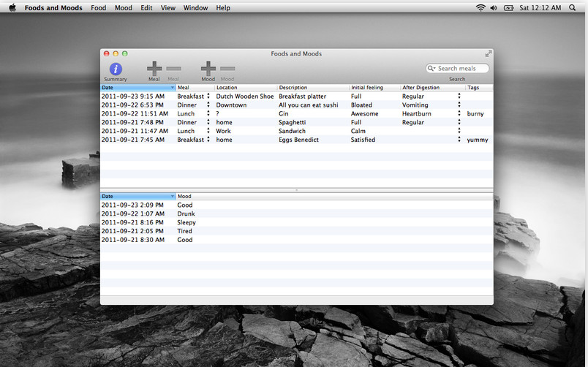Click the 'burny' tag cell

pyautogui.click(x=475, y=113)
